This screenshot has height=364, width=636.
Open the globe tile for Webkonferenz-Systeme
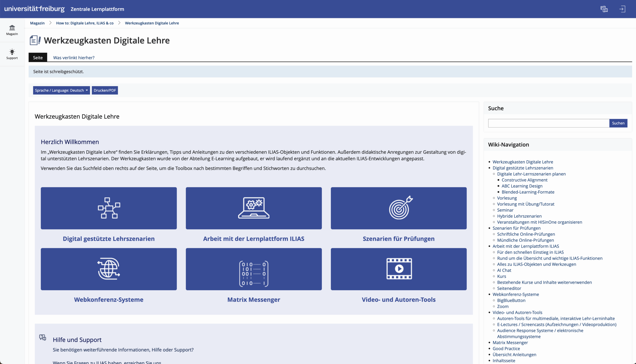(109, 269)
